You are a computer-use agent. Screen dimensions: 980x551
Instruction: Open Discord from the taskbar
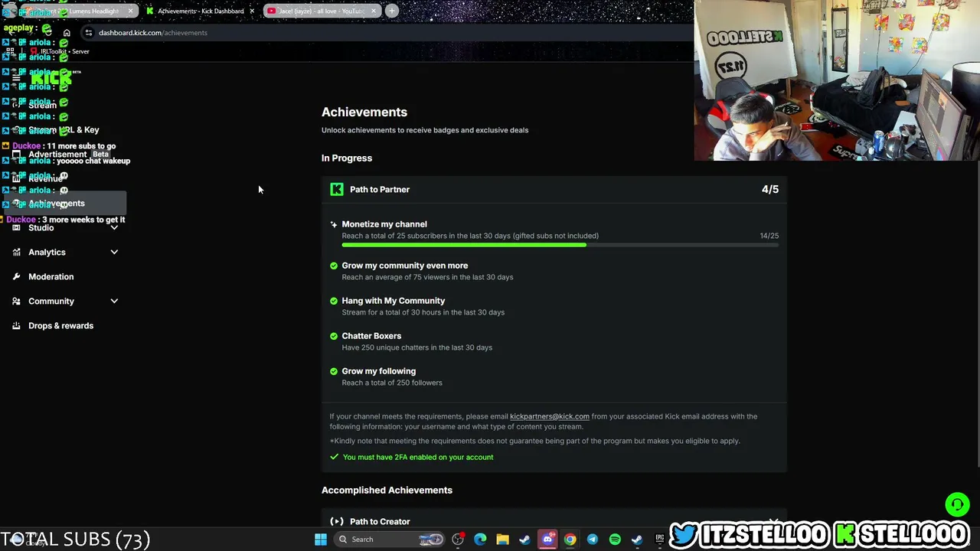click(547, 540)
